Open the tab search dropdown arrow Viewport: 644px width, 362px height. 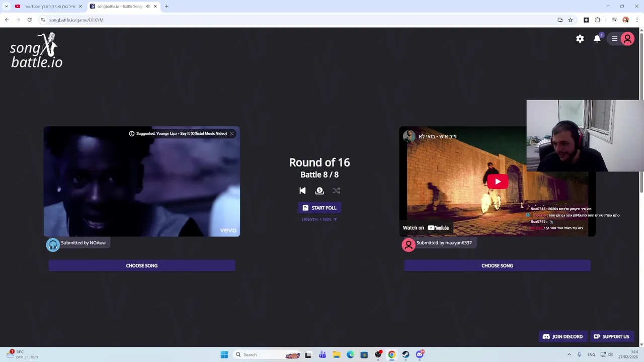pyautogui.click(x=6, y=6)
